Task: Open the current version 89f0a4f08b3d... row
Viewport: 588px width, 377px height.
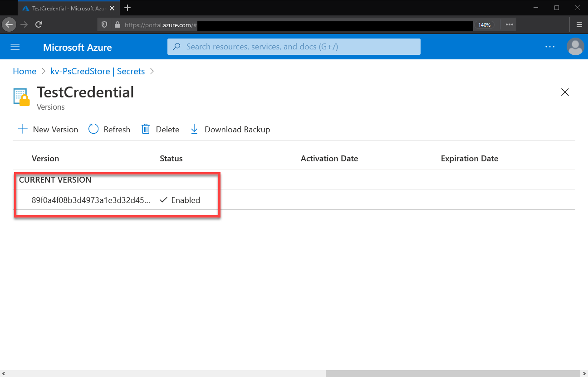Action: click(x=294, y=200)
